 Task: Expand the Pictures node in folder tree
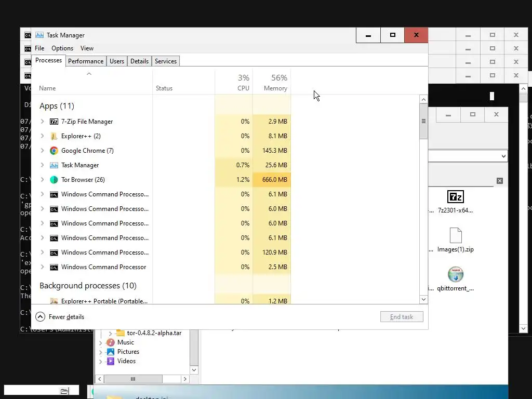point(100,353)
